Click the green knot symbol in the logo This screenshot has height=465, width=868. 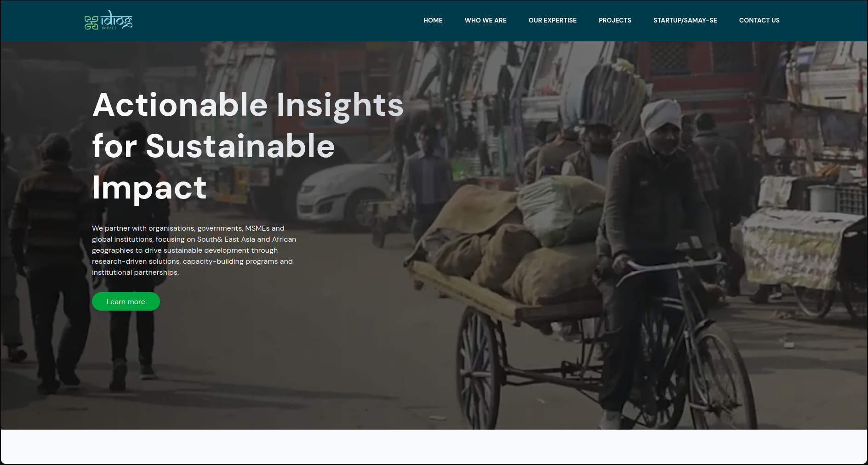point(91,23)
